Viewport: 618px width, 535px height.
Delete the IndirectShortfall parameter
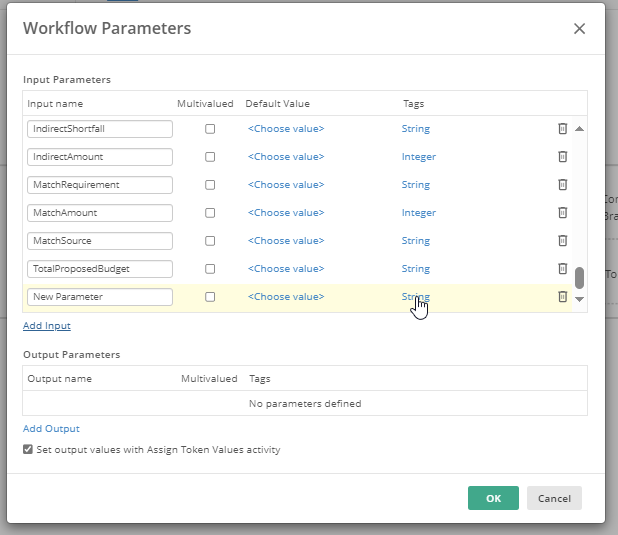(562, 129)
